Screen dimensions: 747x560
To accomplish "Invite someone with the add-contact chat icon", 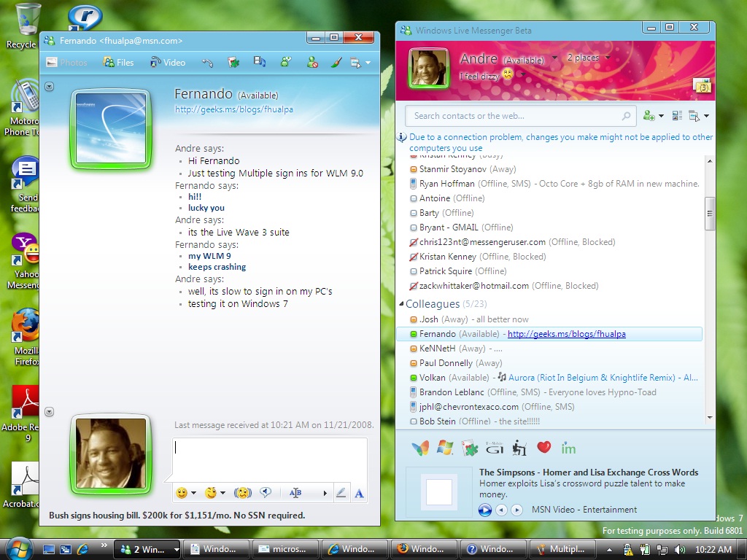I will [x=286, y=62].
